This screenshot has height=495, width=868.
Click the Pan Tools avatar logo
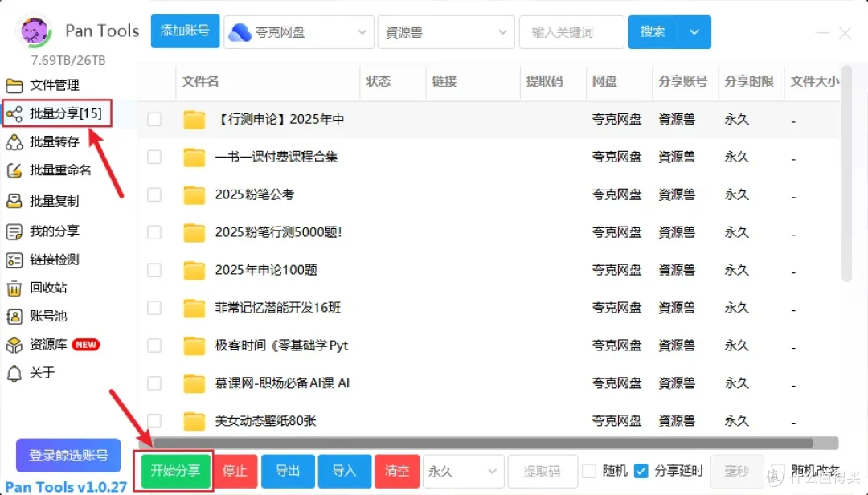coord(35,31)
